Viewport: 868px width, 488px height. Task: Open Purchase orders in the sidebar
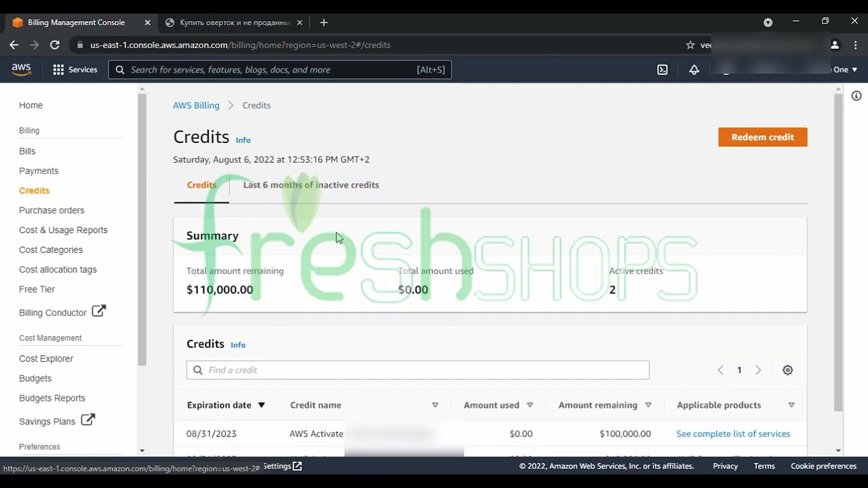pos(52,210)
